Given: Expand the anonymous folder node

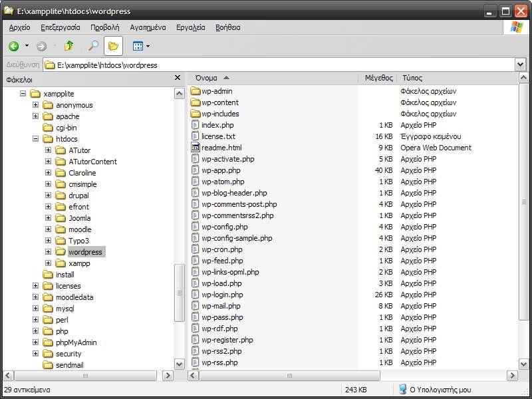Looking at the screenshot, I should (35, 105).
